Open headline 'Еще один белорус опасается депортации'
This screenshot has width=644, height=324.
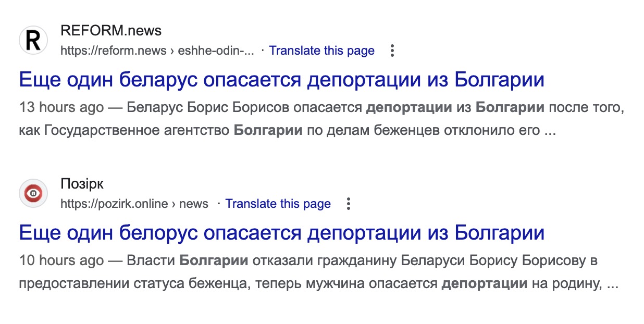[282, 233]
